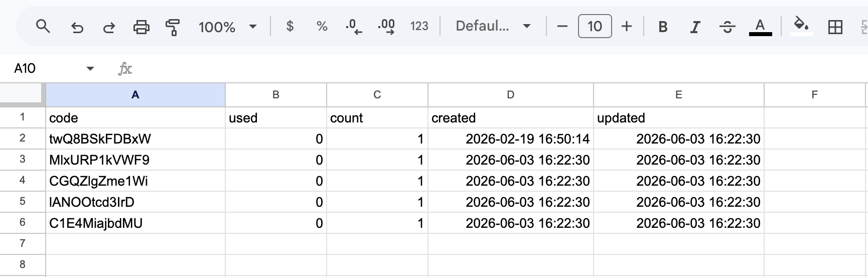Select column C header
Image resolution: width=868 pixels, height=277 pixels.
pyautogui.click(x=377, y=95)
